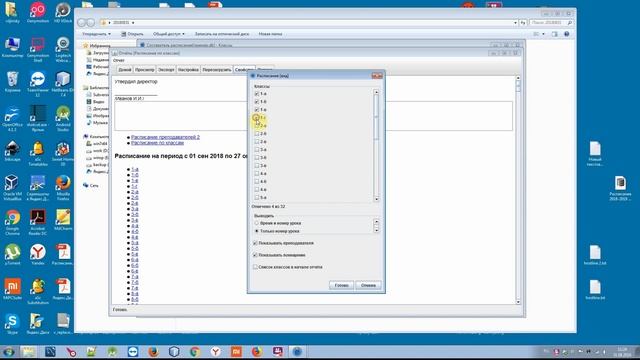Click class list scroll down arrow
The width and height of the screenshot is (640, 360).
pyautogui.click(x=376, y=199)
